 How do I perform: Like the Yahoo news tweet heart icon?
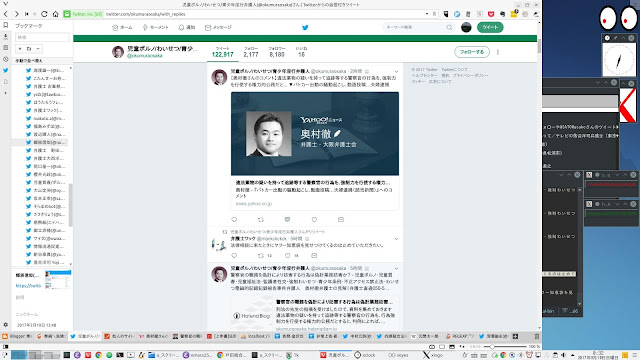(x=314, y=220)
